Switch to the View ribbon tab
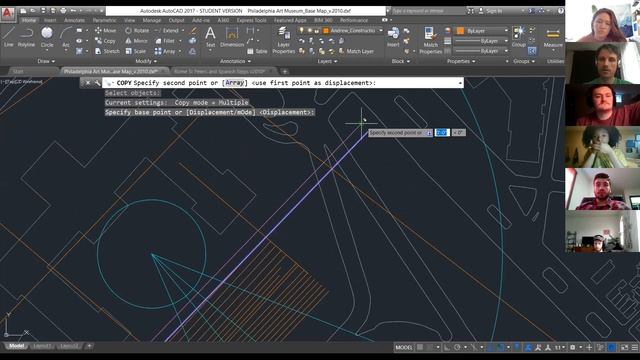The width and height of the screenshot is (640, 360). pos(129,20)
